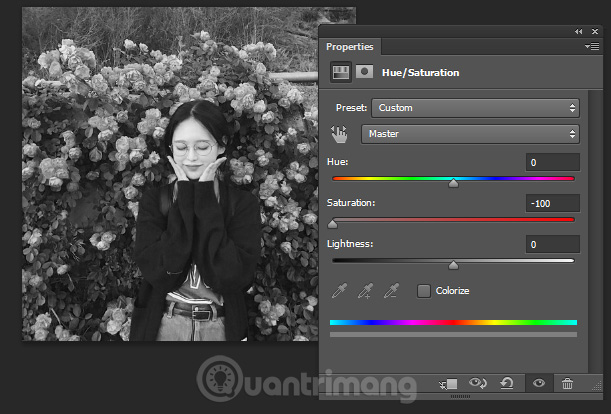Click the black-and-white photo canvas

click(170, 174)
